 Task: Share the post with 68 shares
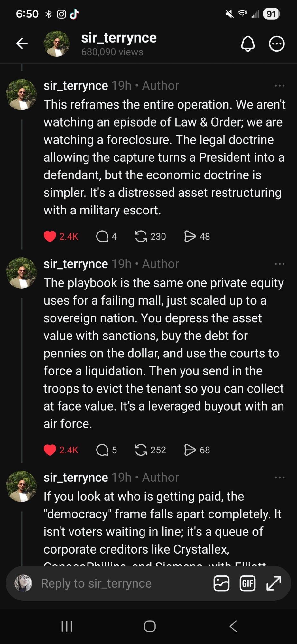coord(190,450)
